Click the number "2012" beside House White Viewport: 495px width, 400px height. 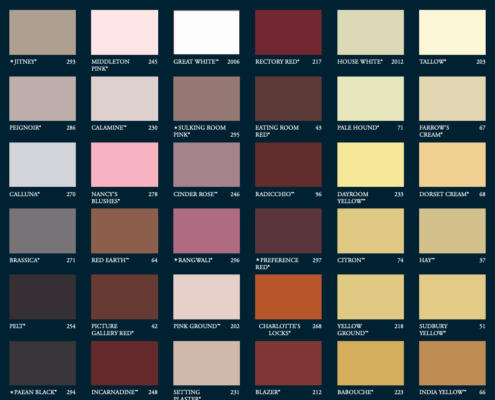point(397,62)
